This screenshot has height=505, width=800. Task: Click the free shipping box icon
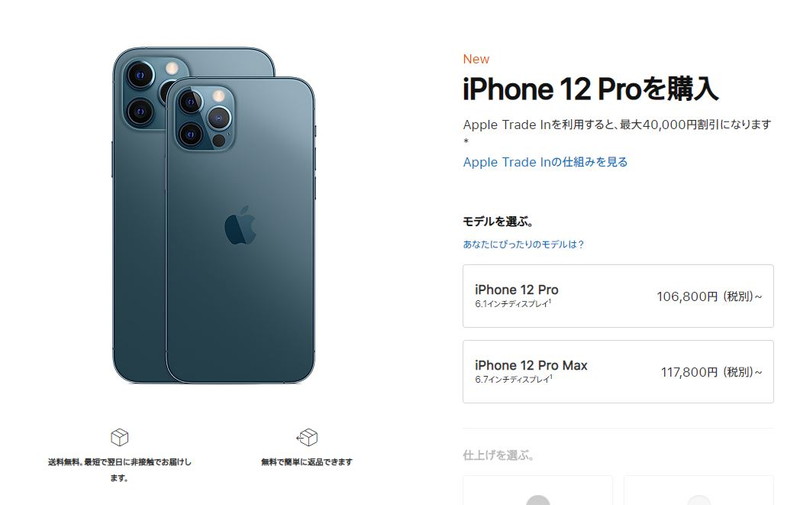point(119,437)
